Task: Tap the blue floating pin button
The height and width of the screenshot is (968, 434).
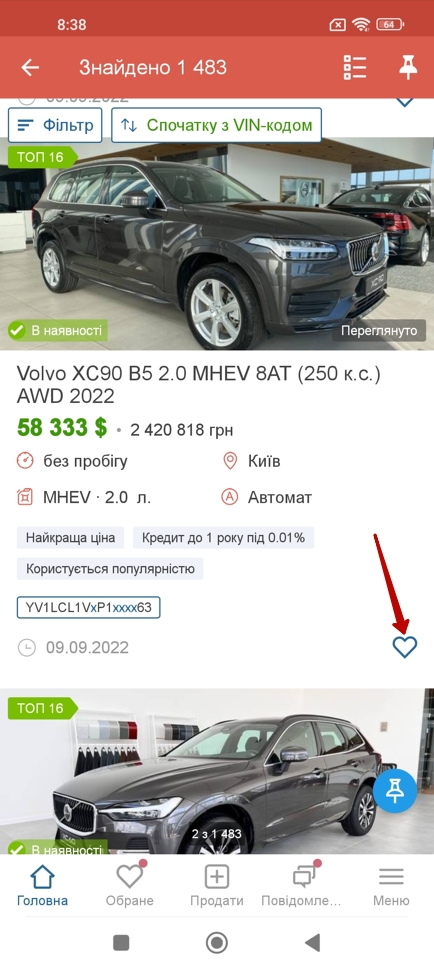Action: tap(395, 790)
